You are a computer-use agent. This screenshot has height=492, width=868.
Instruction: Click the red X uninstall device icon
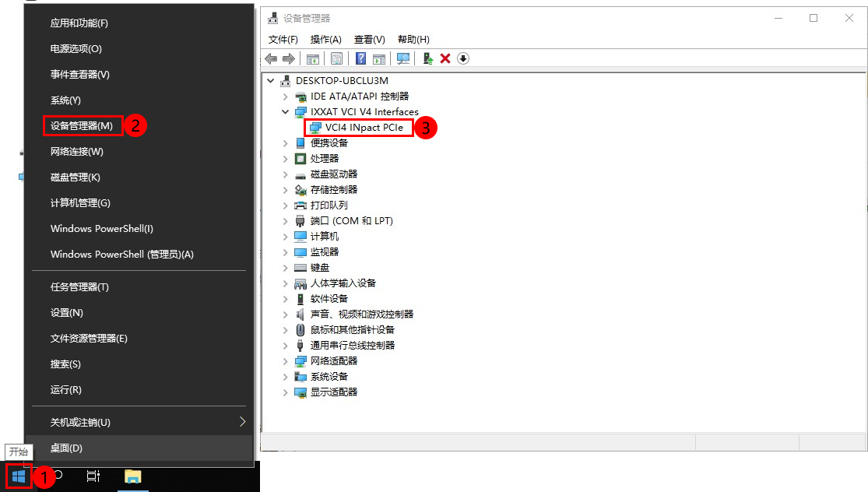446,58
